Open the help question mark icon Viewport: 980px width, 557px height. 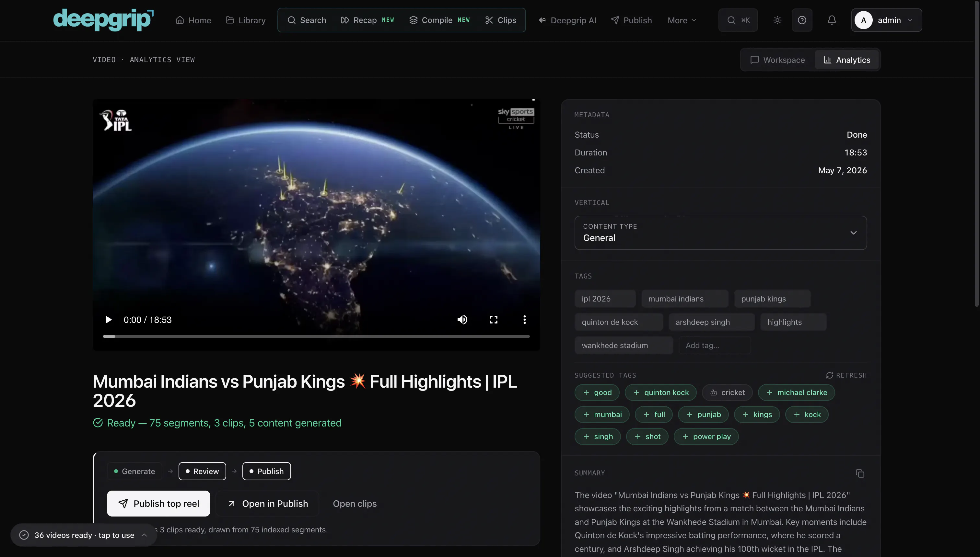(x=802, y=20)
